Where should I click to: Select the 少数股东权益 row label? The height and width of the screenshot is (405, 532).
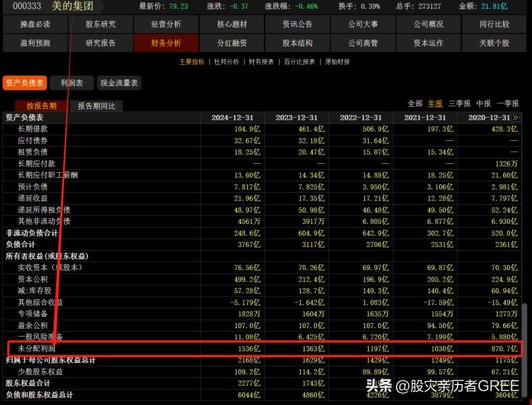pyautogui.click(x=40, y=372)
